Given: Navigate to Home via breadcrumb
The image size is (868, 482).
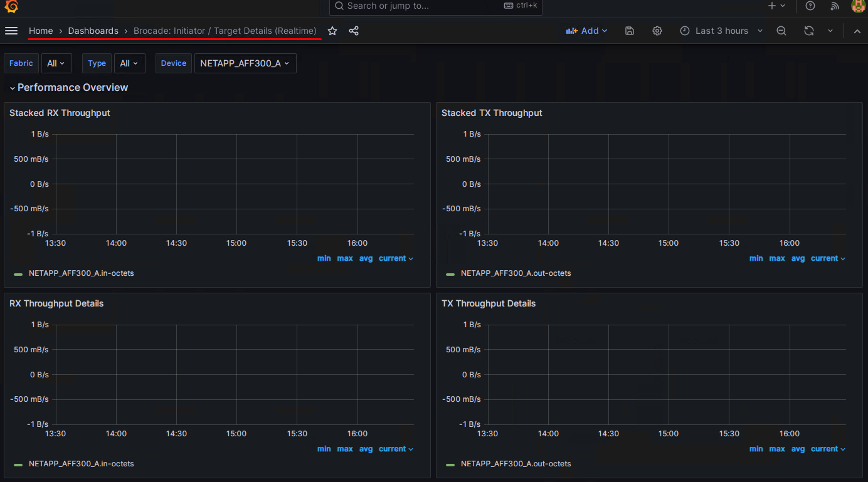Looking at the screenshot, I should coord(41,30).
